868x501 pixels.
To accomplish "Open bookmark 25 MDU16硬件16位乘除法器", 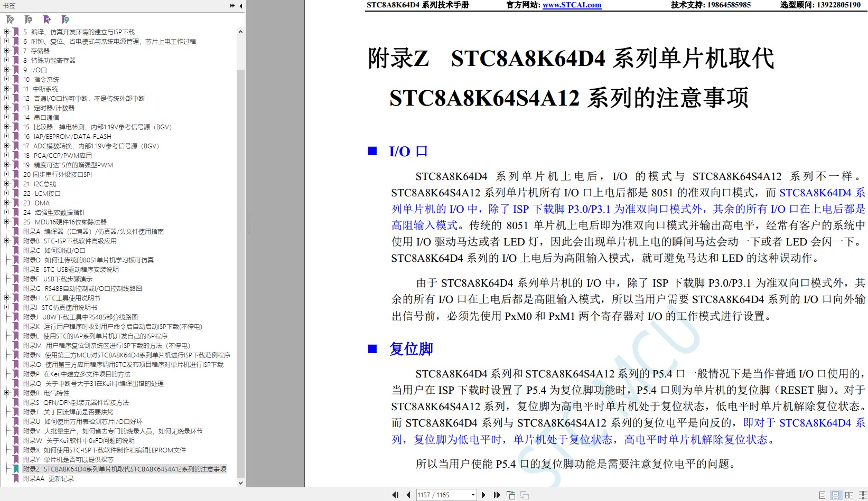I will click(x=65, y=222).
